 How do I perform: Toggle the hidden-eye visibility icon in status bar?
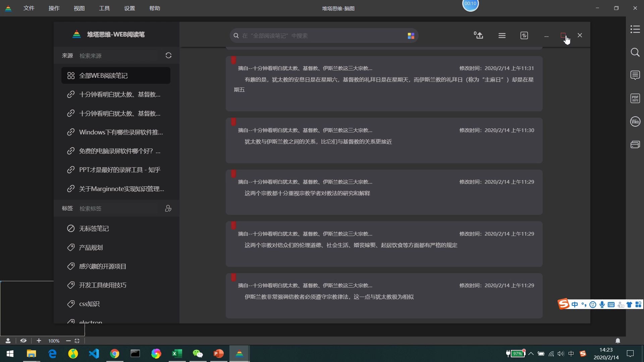(23, 341)
